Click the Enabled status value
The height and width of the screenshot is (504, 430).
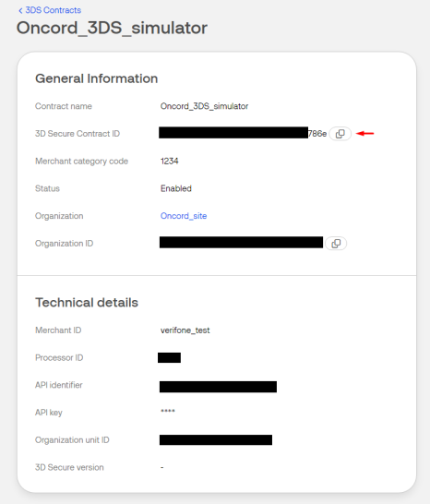pyautogui.click(x=176, y=188)
